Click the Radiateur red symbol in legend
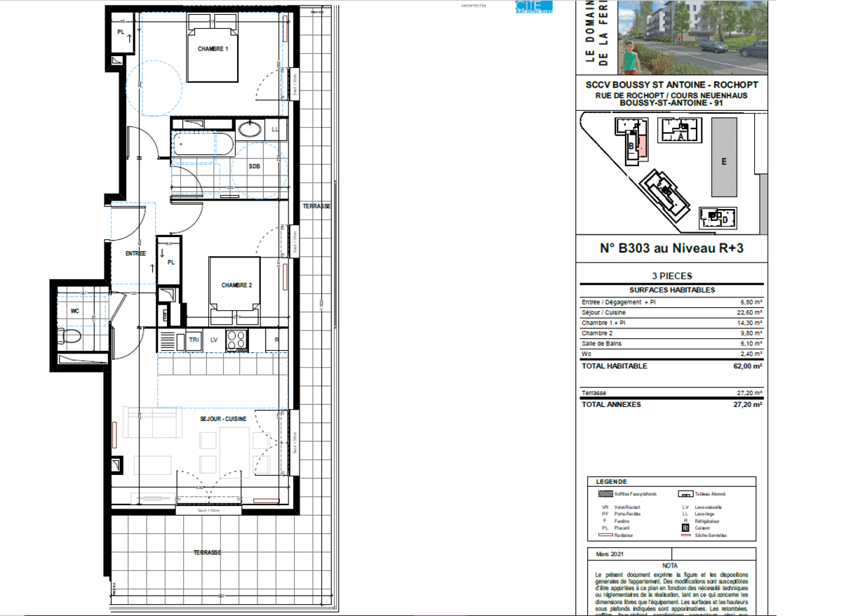851x616 pixels. (605, 535)
